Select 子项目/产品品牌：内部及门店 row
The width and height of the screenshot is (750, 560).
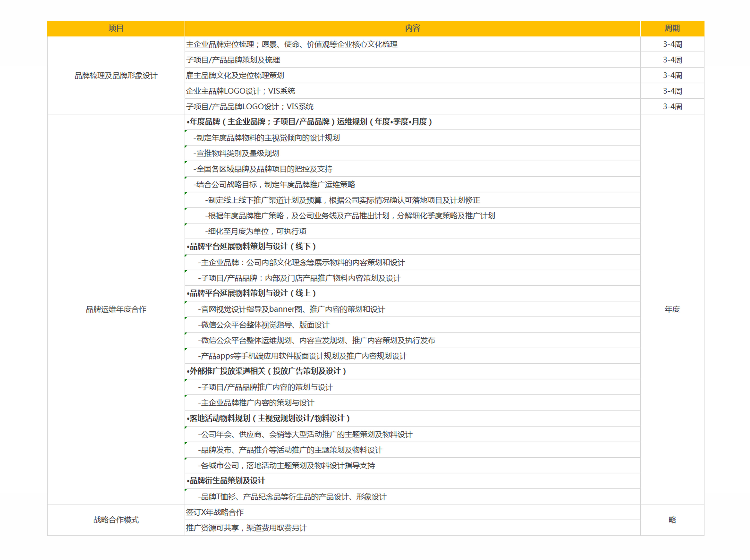point(413,278)
